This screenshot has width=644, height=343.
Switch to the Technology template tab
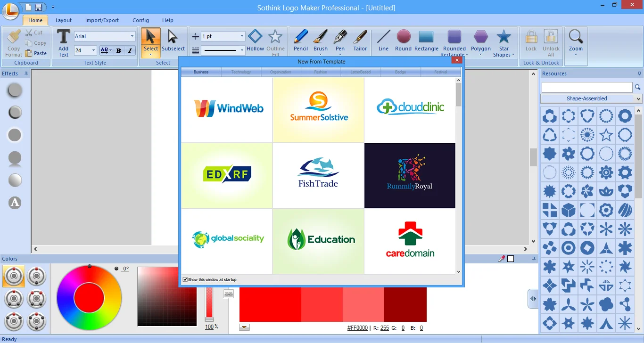(x=241, y=72)
